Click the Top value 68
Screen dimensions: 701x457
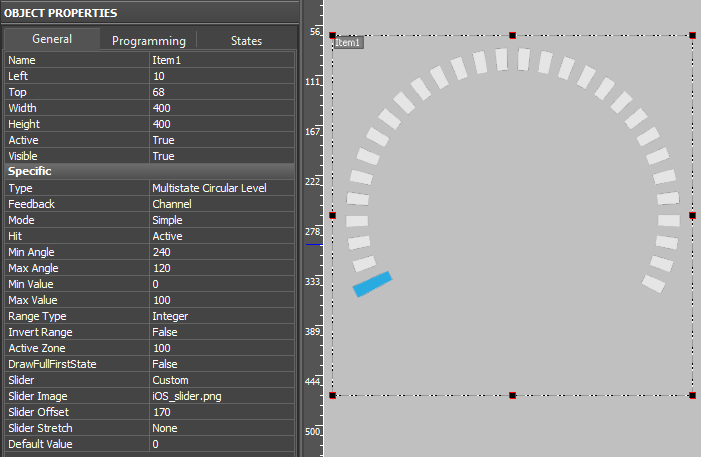point(222,92)
